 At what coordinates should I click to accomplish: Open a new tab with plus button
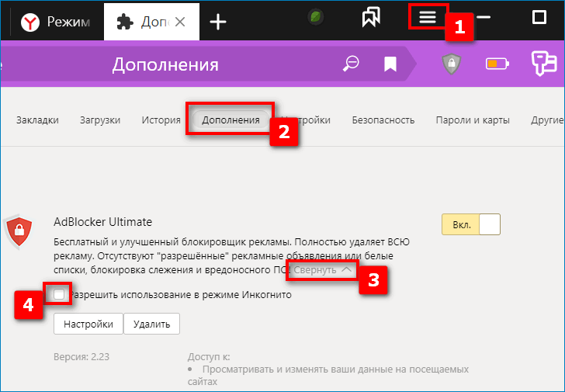click(x=218, y=22)
